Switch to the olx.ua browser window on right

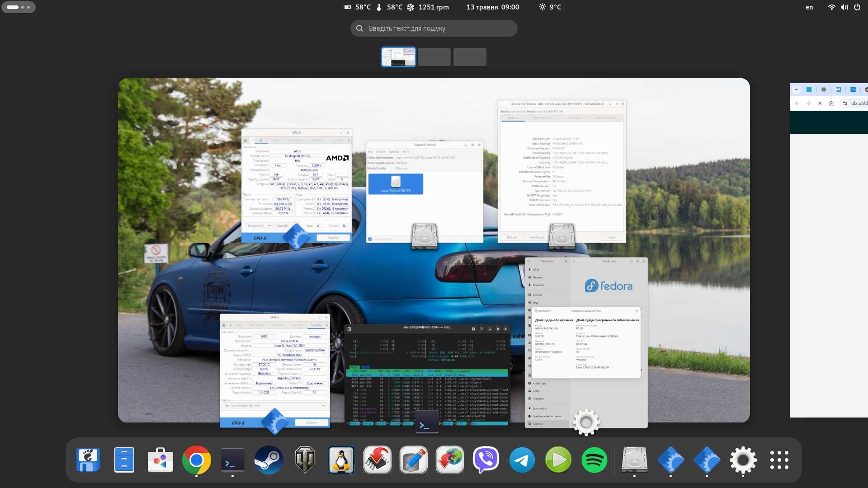829,251
